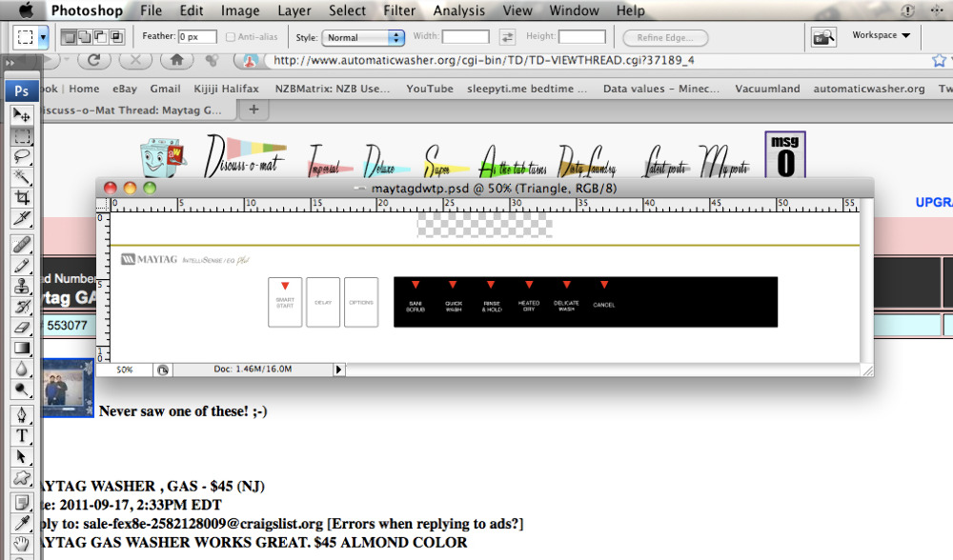Select the Notes tool
Image resolution: width=953 pixels, height=560 pixels.
click(21, 503)
